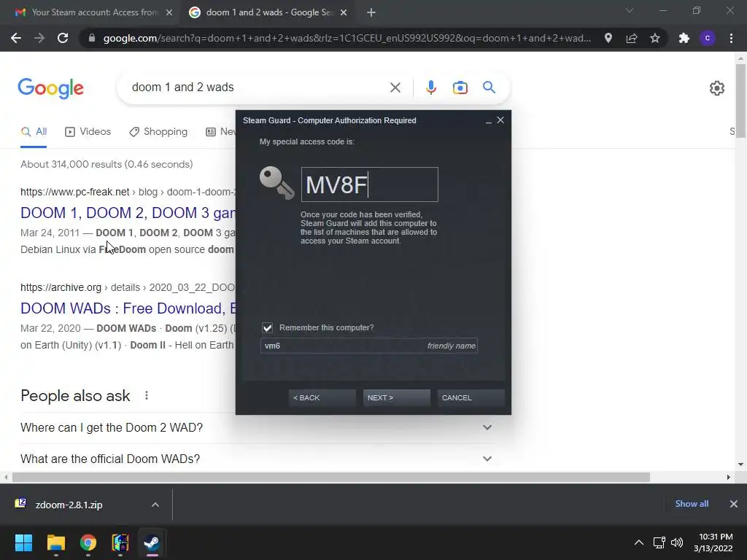Close the downloads bar
The height and width of the screenshot is (560, 747).
[734, 504]
